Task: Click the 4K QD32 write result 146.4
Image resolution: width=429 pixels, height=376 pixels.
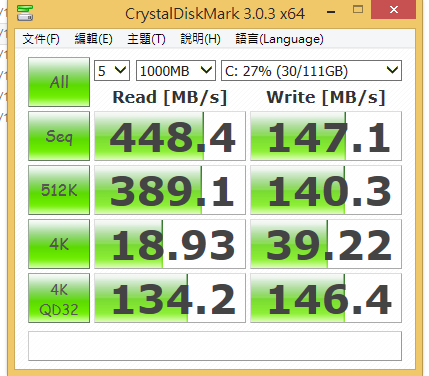Action: tap(326, 298)
